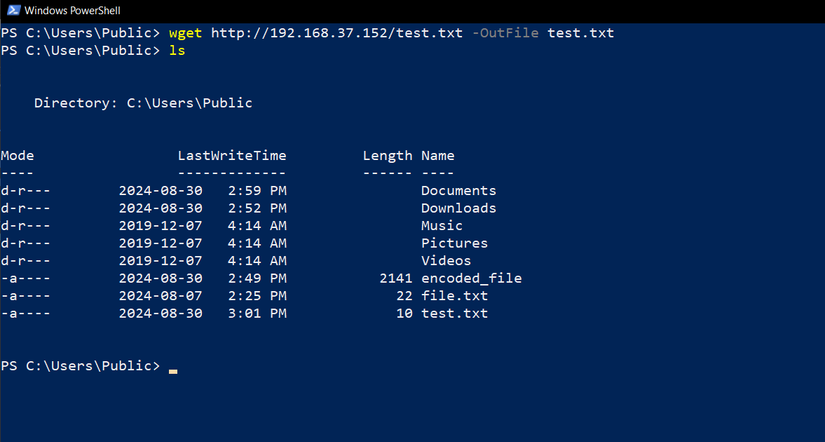825x442 pixels.
Task: Click the file.txt entry in the listing
Action: 454,296
